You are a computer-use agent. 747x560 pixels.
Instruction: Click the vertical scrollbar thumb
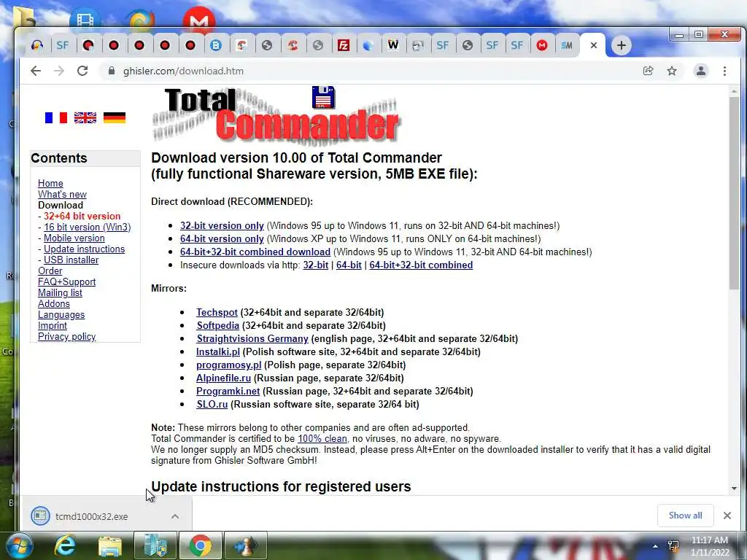point(734,192)
